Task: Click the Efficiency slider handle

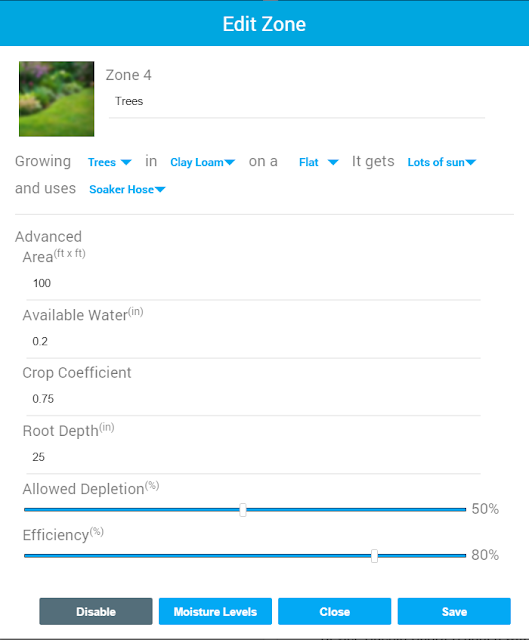Action: (x=374, y=556)
